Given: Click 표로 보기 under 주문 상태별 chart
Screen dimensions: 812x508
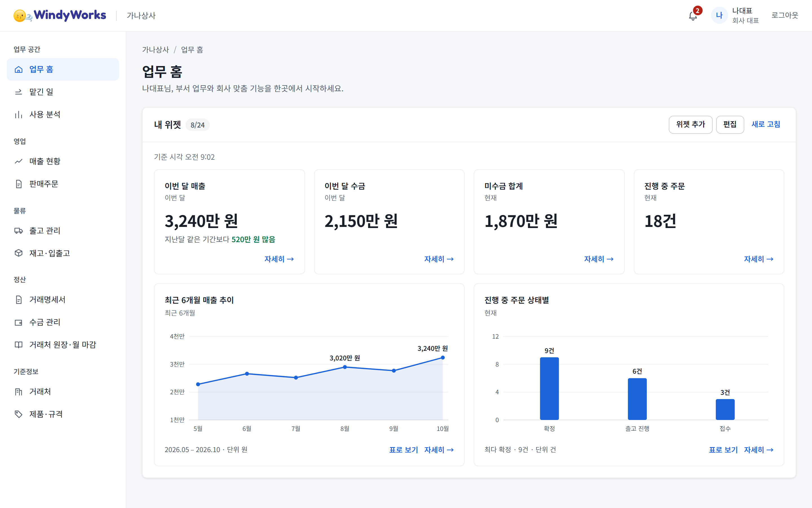Looking at the screenshot, I should 723,450.
